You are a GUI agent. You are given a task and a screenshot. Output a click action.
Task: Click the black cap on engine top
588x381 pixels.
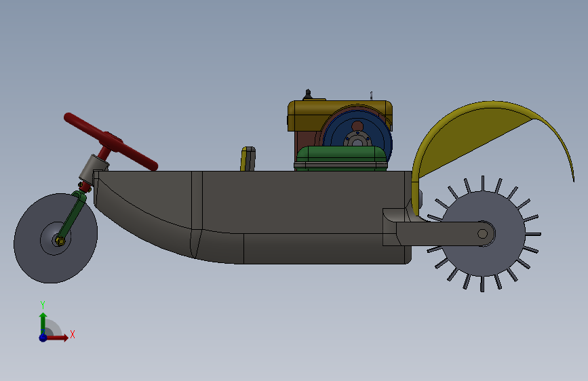click(308, 94)
